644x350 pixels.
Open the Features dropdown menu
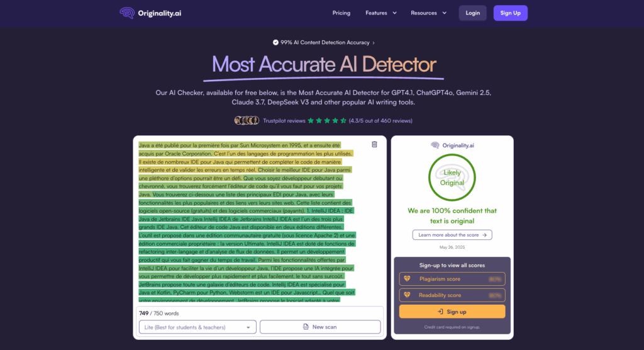[381, 13]
